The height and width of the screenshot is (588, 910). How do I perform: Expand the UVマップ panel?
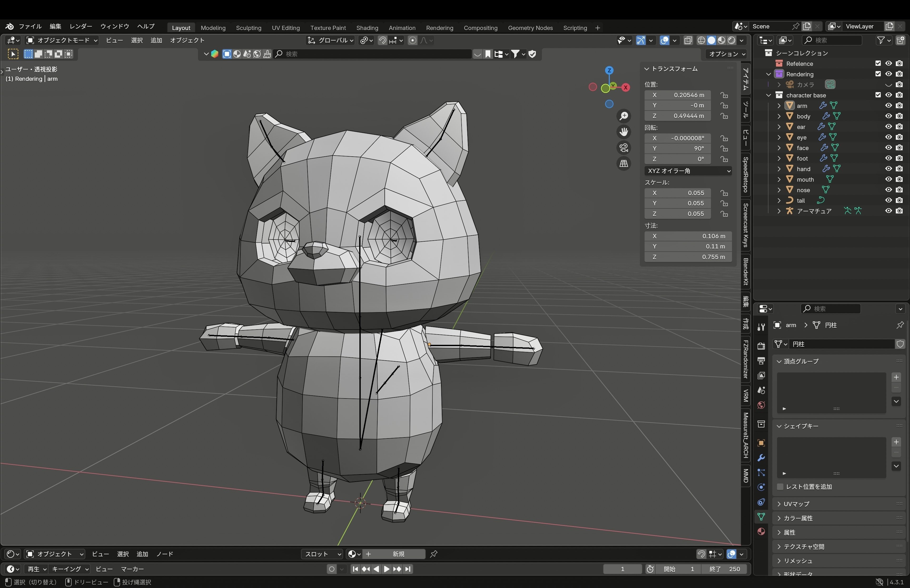pyautogui.click(x=839, y=504)
